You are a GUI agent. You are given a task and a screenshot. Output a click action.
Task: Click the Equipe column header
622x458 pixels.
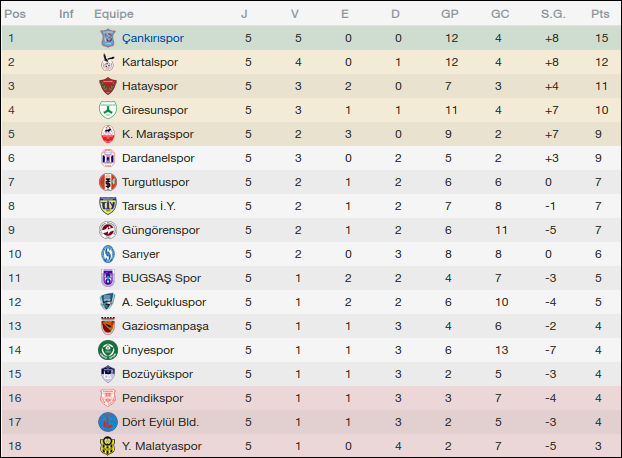[x=114, y=14]
